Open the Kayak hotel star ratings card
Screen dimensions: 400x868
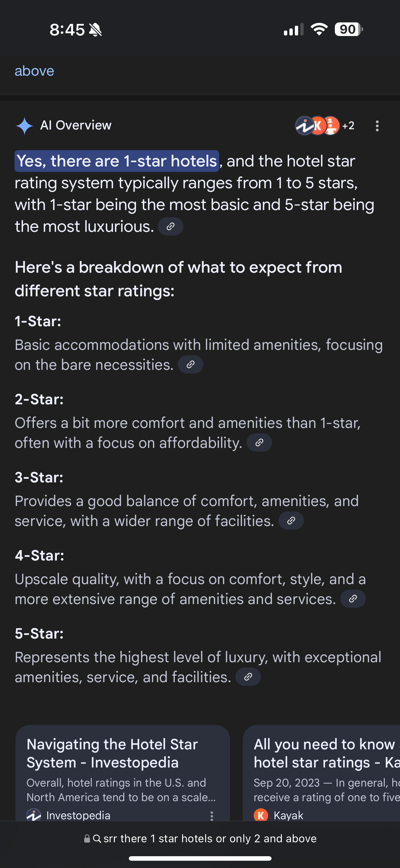324,753
